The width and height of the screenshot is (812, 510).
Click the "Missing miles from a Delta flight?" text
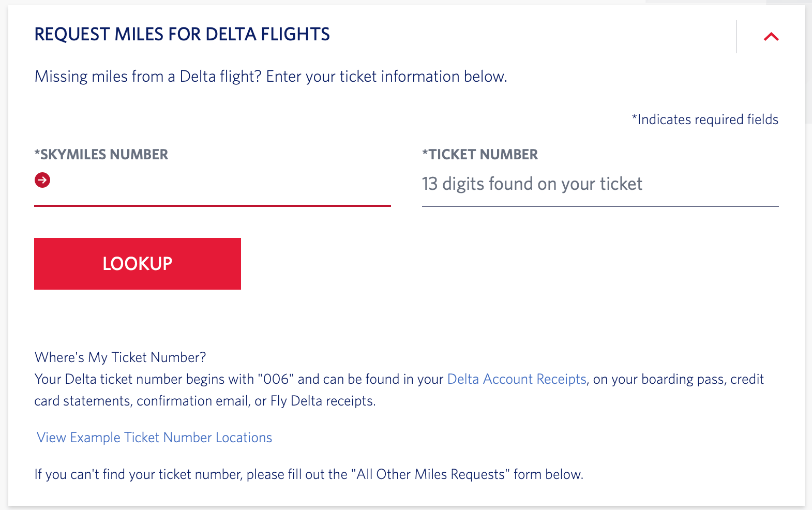148,77
